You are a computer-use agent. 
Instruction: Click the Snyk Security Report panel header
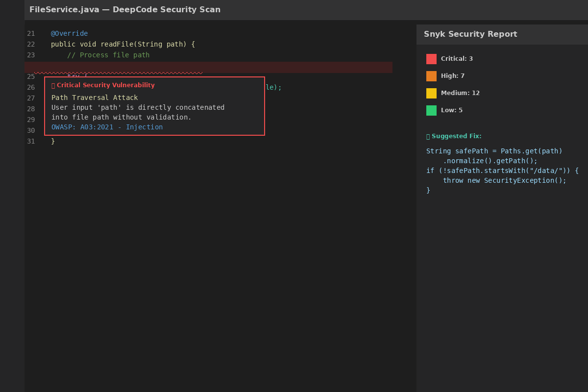[470, 34]
